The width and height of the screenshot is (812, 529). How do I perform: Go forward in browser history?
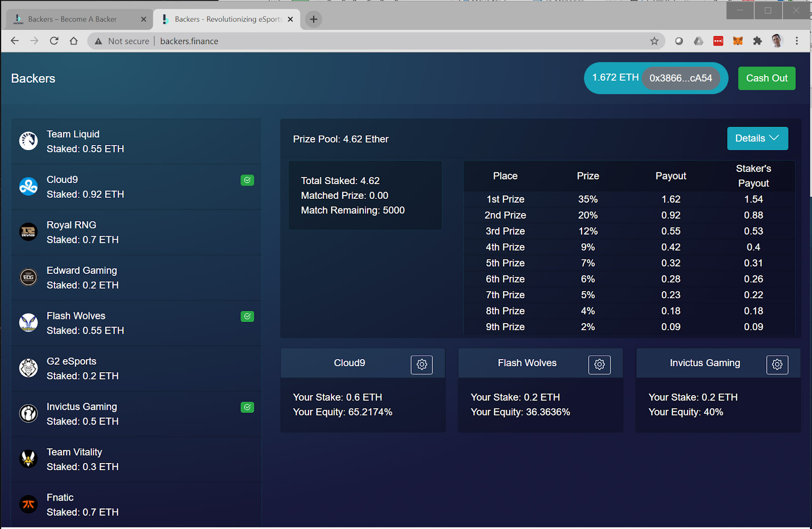34,41
